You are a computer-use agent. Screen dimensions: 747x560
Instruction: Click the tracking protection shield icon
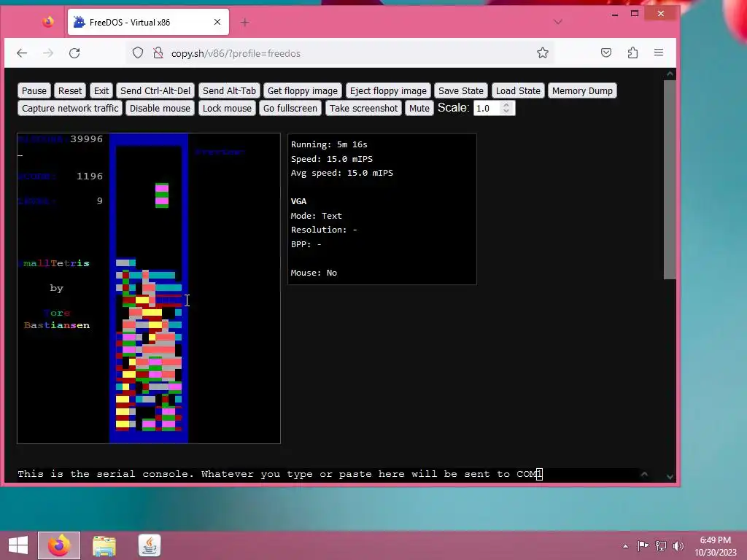(138, 52)
